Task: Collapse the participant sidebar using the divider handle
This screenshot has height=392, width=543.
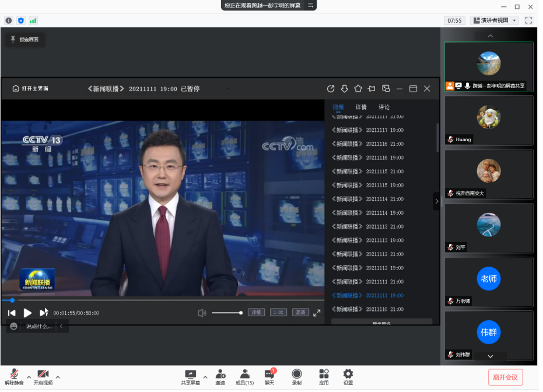Action: (x=442, y=201)
